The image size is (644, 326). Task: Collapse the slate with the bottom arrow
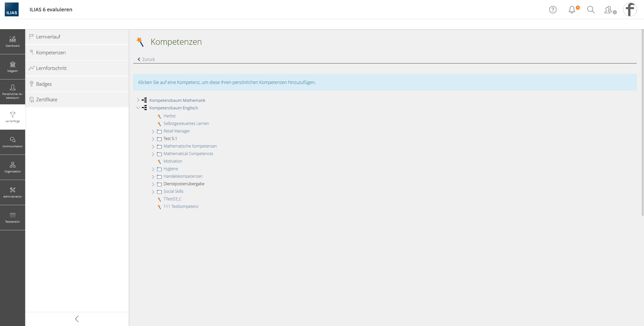tap(77, 319)
